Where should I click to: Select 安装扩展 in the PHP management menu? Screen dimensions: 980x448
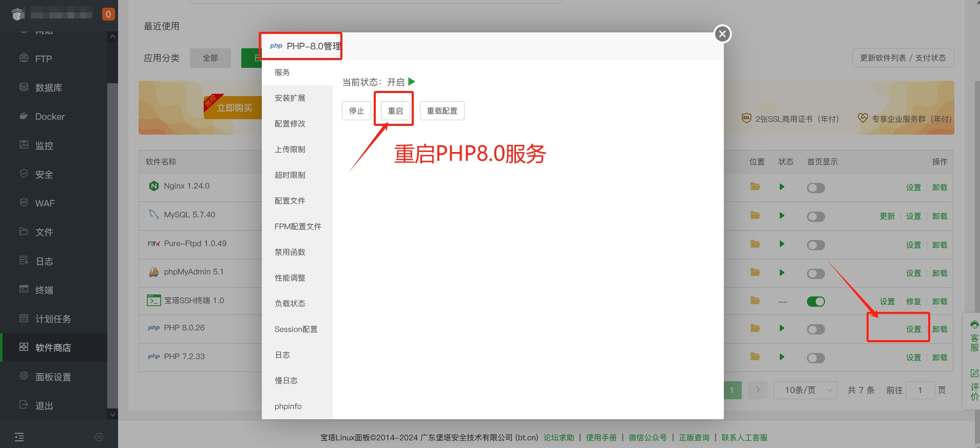[x=290, y=98]
